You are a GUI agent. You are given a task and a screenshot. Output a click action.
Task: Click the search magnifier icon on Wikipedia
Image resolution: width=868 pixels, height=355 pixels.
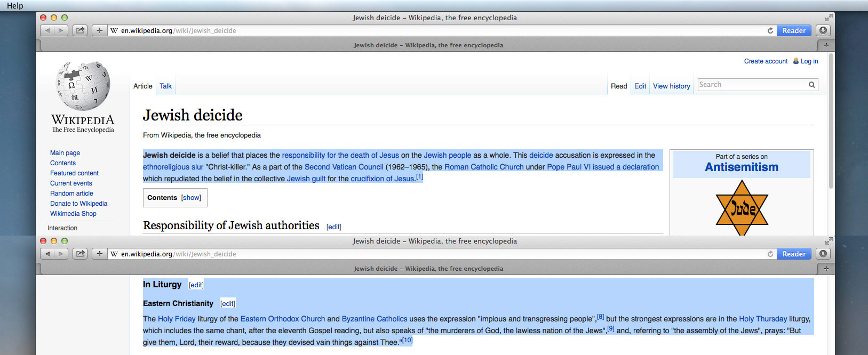[x=811, y=85]
